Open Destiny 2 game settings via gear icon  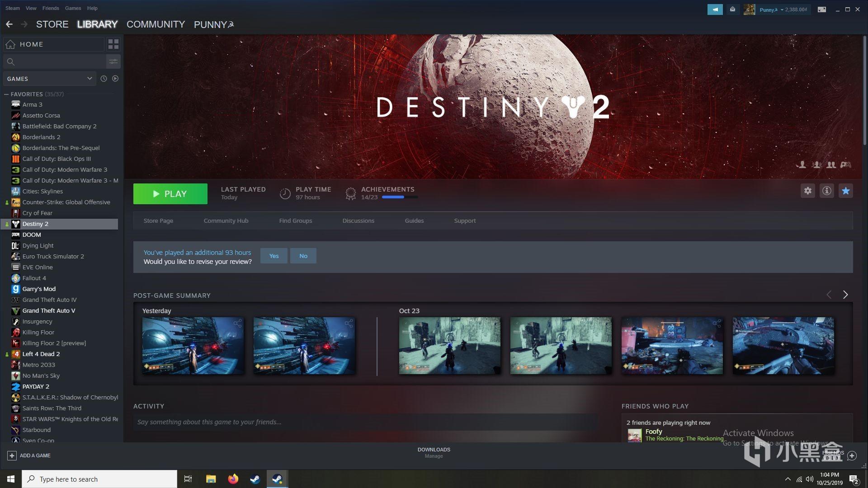pos(807,191)
